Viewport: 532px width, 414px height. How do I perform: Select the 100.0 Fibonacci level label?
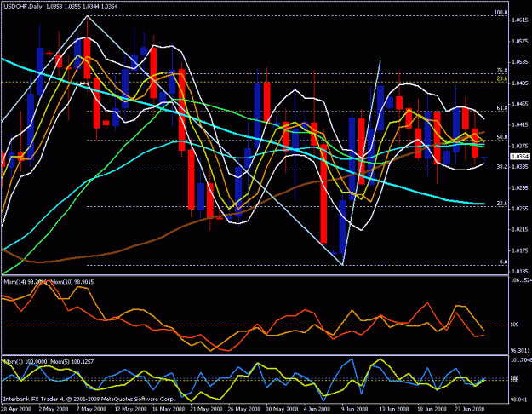pyautogui.click(x=501, y=13)
